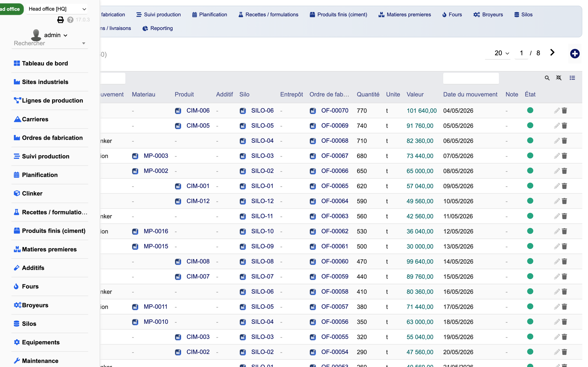Sort by the Quantité column header
Viewport: 588px width, 367px height.
click(x=368, y=94)
